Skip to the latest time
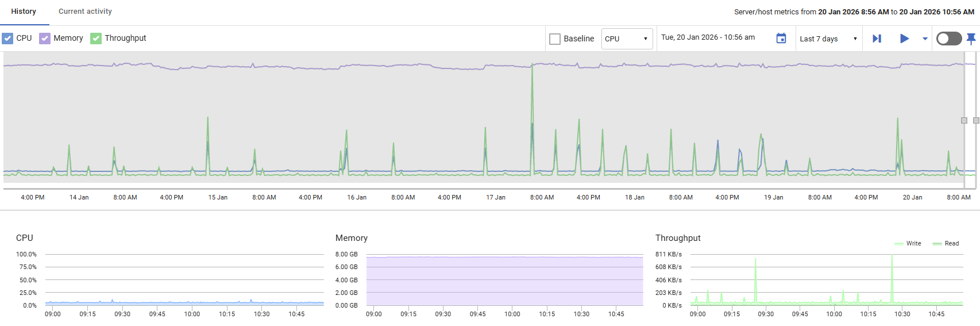Screen dimensions: 980x326 [x=877, y=39]
